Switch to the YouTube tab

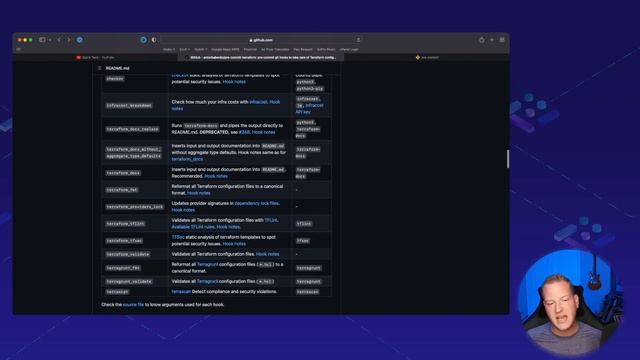(96, 58)
